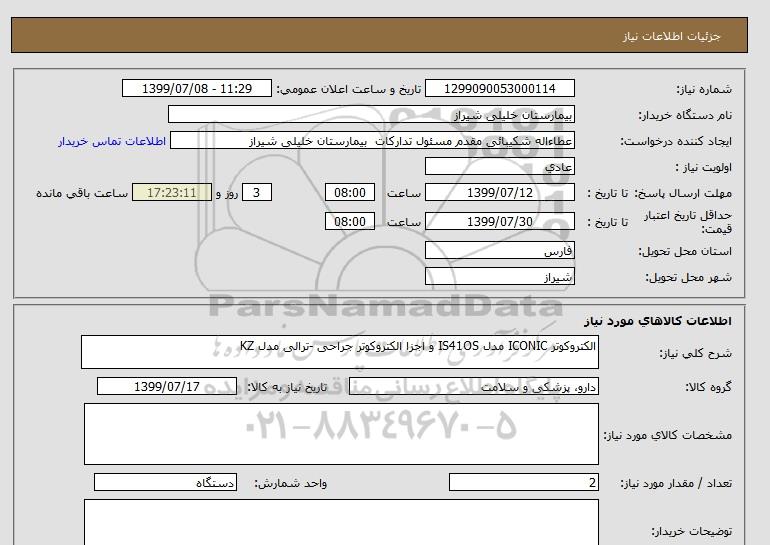Image resolution: width=770 pixels, height=545 pixels.
Task: Click the نام دستگاه خریدار label
Action: (x=685, y=115)
